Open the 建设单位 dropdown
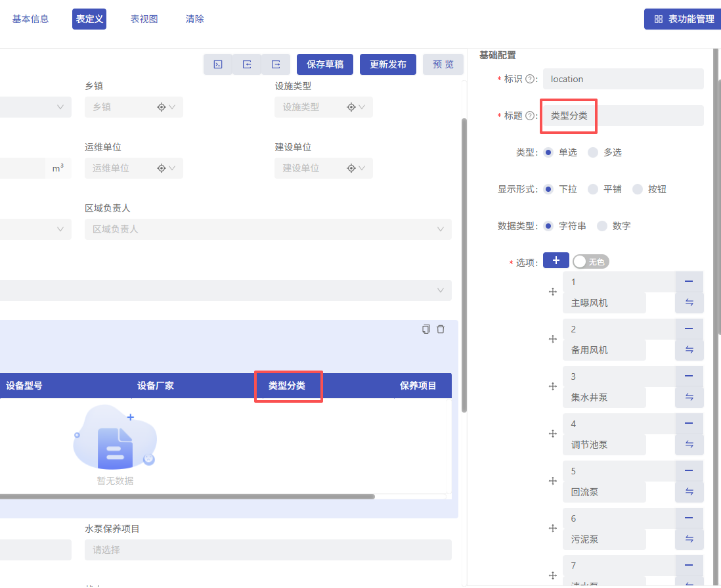The width and height of the screenshot is (721, 588). point(363,168)
